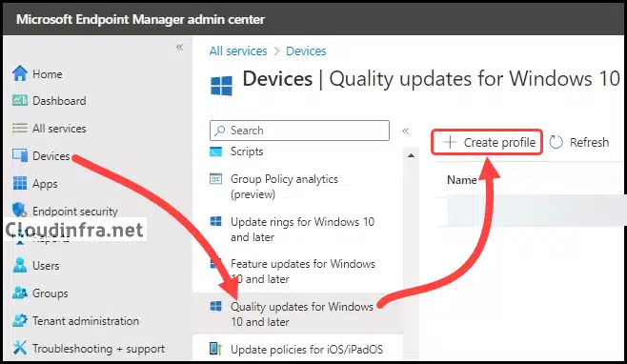The width and height of the screenshot is (627, 364).
Task: Open Users in the sidebar
Action: click(x=46, y=266)
